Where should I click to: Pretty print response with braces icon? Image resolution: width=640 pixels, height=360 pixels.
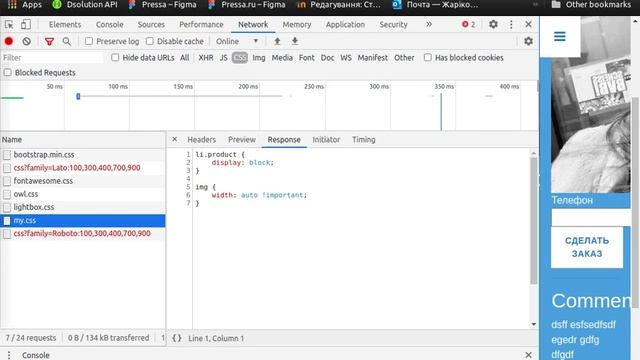[177, 338]
